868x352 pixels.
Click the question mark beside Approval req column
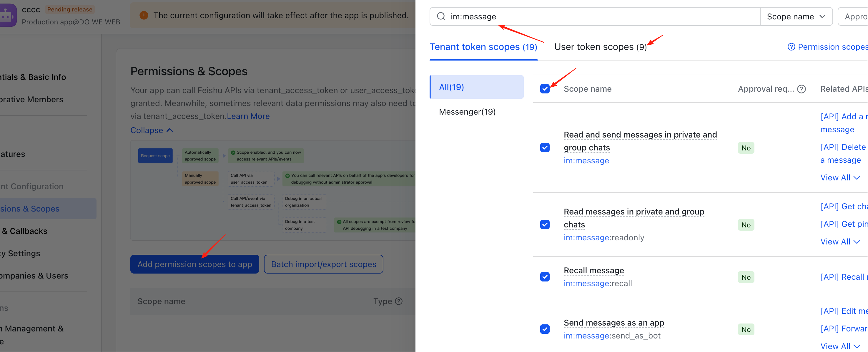pyautogui.click(x=802, y=89)
